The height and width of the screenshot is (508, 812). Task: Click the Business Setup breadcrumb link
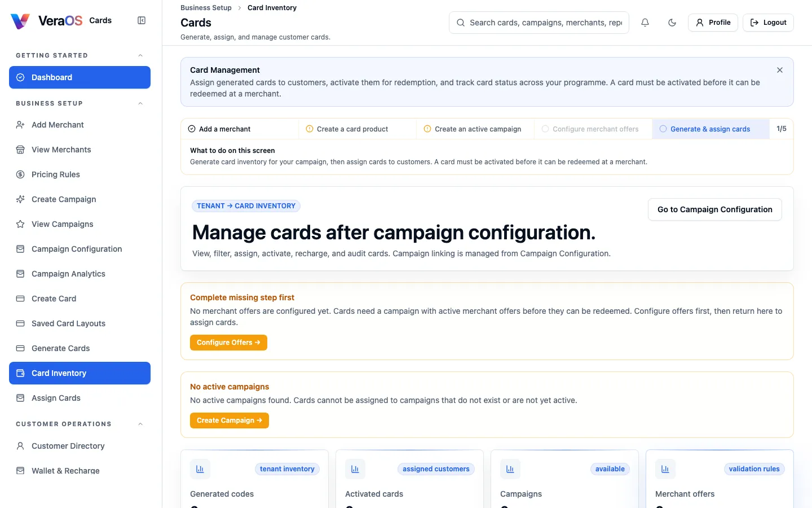[206, 8]
